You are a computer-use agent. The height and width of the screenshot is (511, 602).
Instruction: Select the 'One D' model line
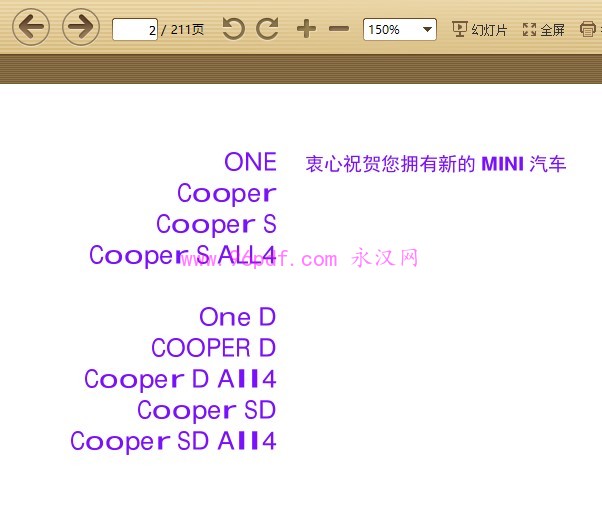click(238, 317)
